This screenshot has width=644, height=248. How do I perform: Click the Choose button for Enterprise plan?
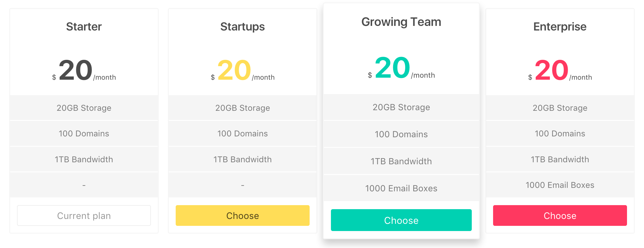pyautogui.click(x=560, y=215)
